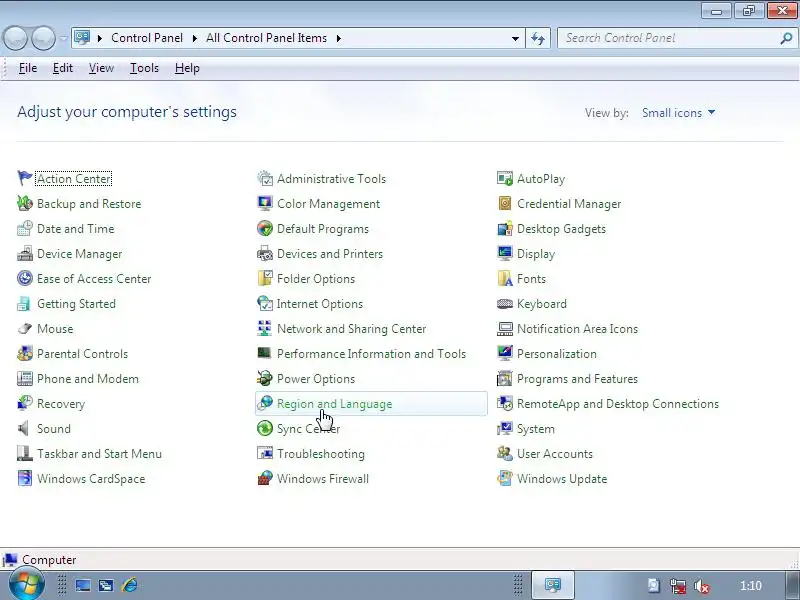Click the Default Programs icon
The image size is (800, 600).
[x=265, y=228]
